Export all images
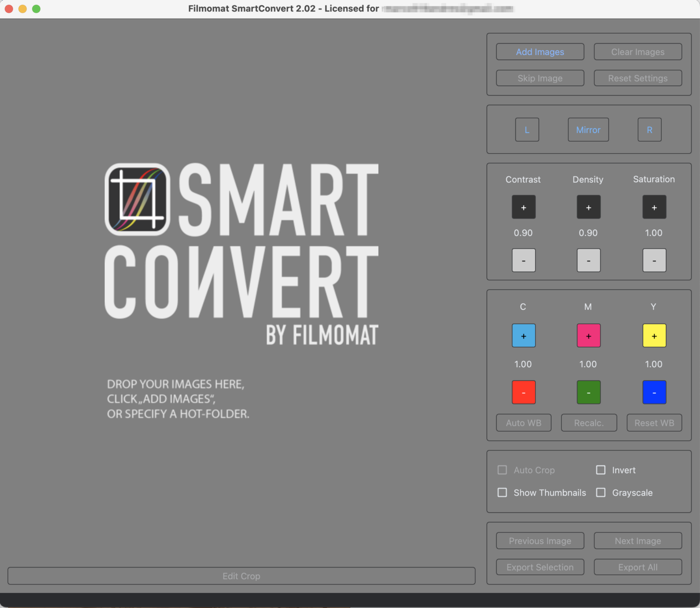The height and width of the screenshot is (608, 700). pos(638,567)
